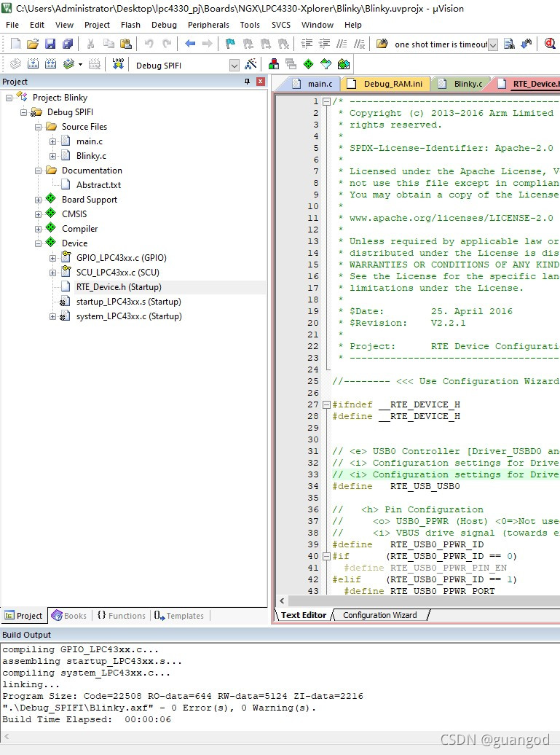Open the File menu
Image resolution: width=560 pixels, height=755 pixels.
coord(12,25)
